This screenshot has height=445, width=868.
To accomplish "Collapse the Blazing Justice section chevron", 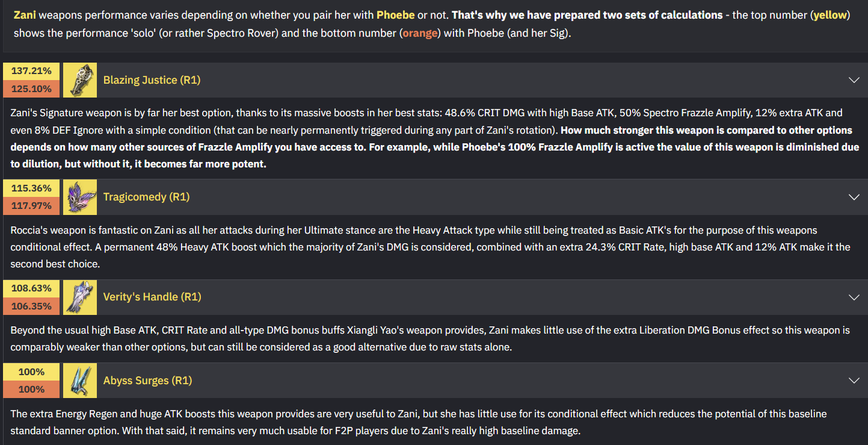I will point(854,80).
